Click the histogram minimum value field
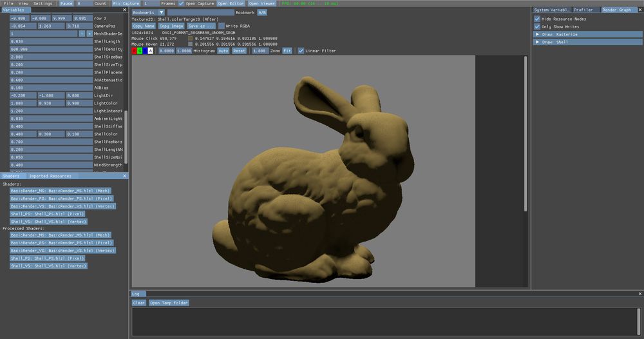The image size is (644, 339). (166, 50)
